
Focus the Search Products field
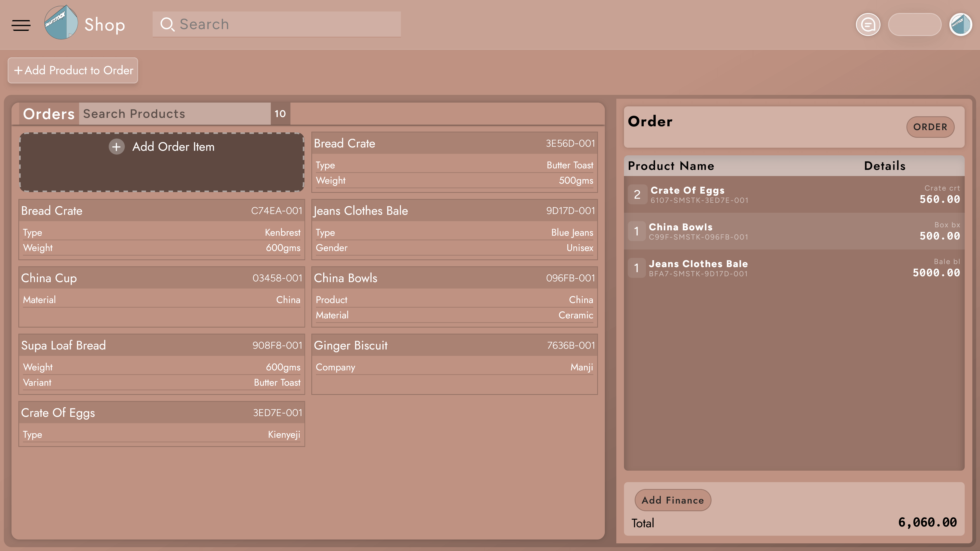[175, 114]
